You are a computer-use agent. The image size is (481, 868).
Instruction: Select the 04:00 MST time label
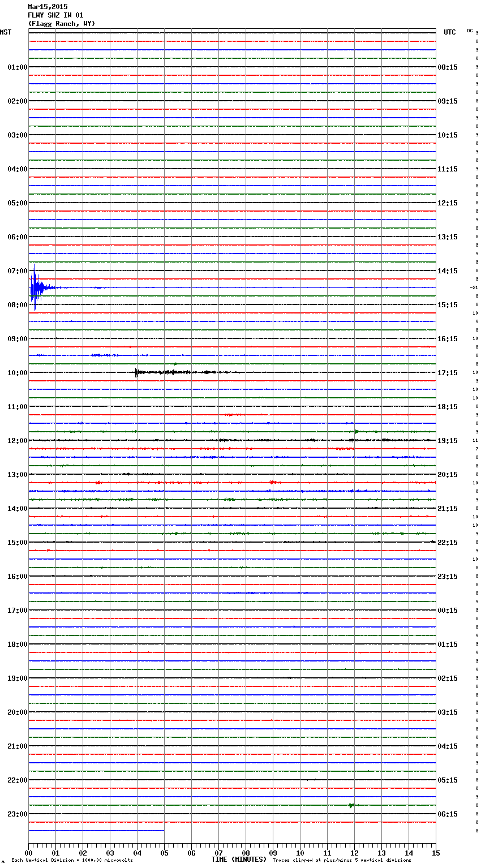tap(17, 169)
